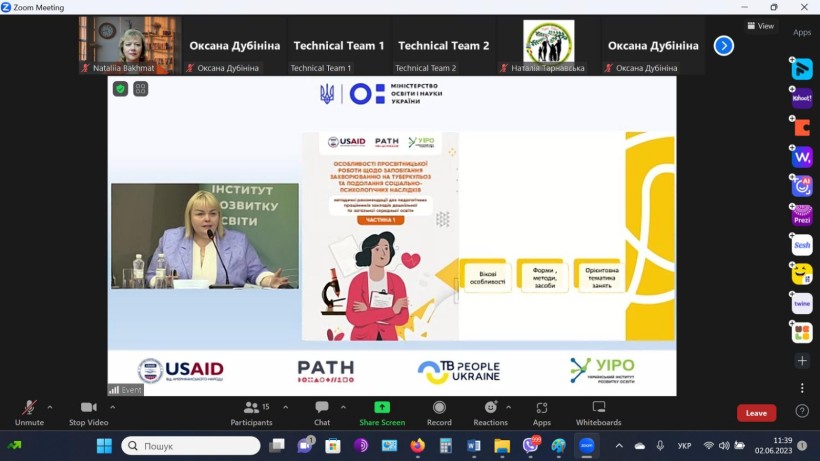Expand audio options arrow next to Unmute
This screenshot has height=461, width=820.
click(50, 407)
